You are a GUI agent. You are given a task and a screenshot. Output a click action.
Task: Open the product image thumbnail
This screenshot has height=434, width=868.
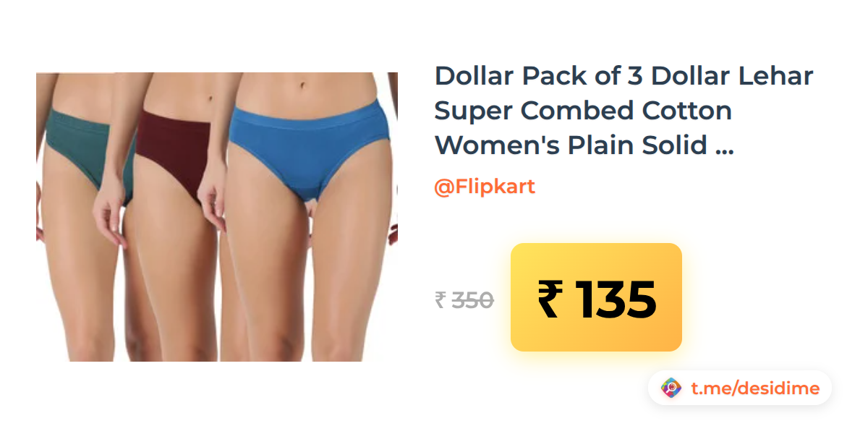click(217, 217)
